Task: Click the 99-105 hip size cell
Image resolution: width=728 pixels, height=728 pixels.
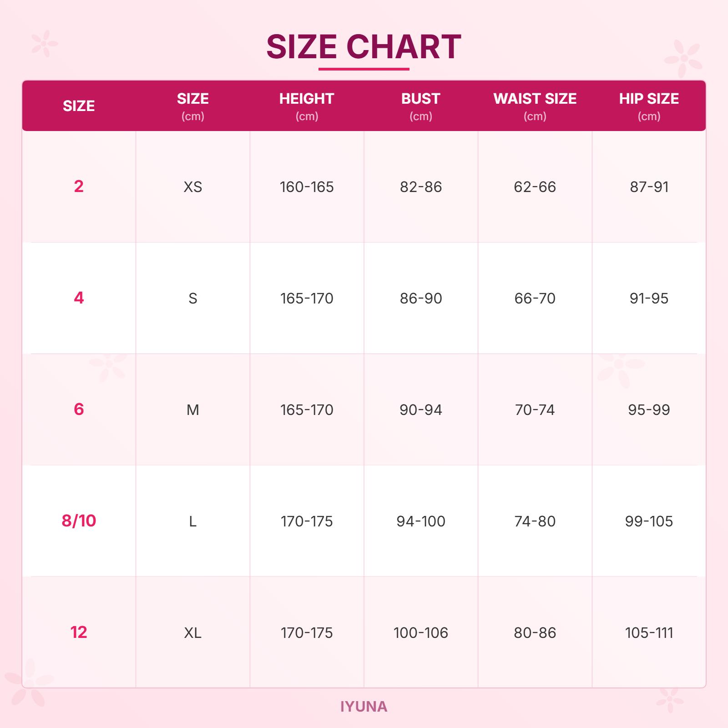Action: coord(649,521)
